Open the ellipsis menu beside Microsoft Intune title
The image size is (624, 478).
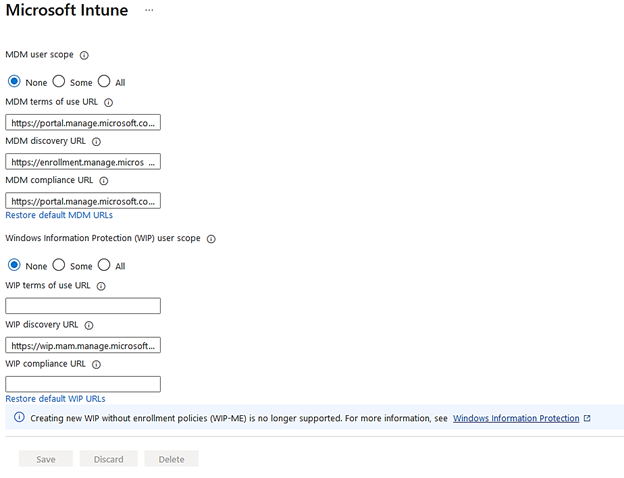pos(149,10)
